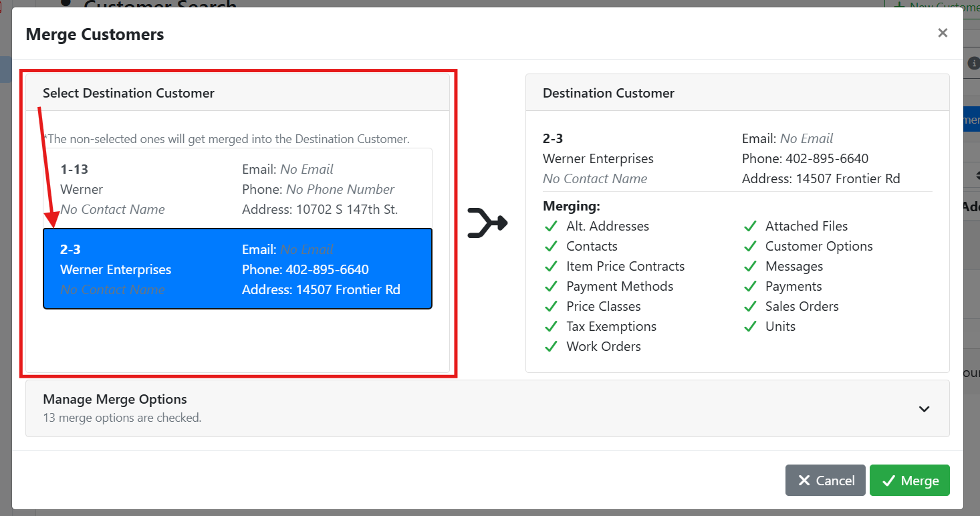
Task: Open the Manage Merge Options section title
Action: click(115, 400)
